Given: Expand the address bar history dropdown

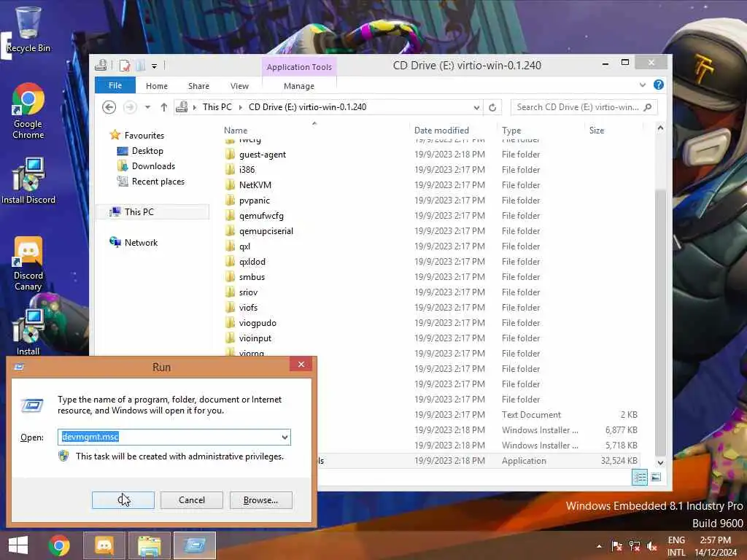Looking at the screenshot, I should 476,107.
